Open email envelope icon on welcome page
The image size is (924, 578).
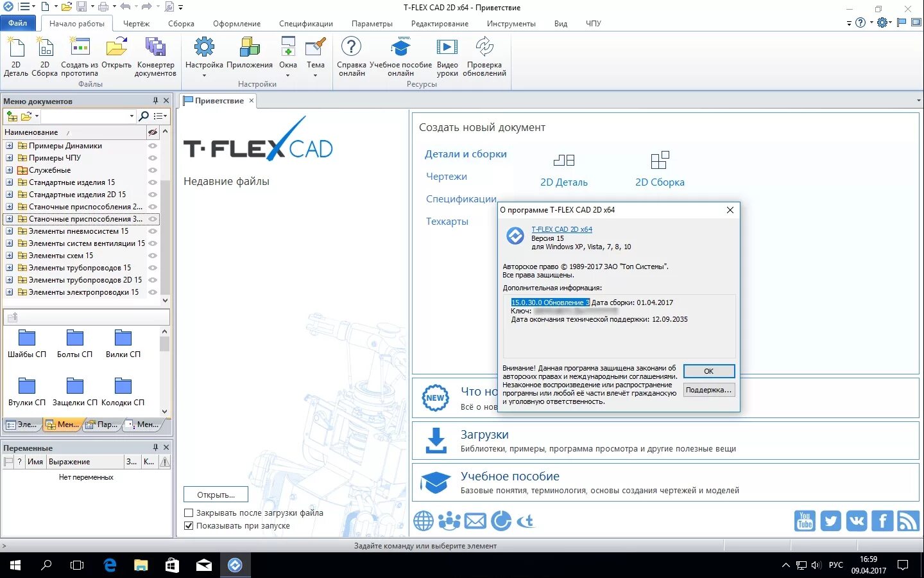tap(475, 521)
